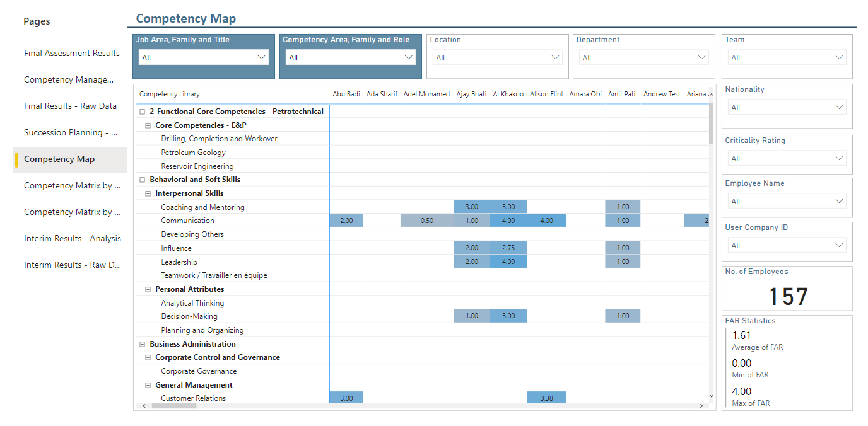868x426 pixels.
Task: Open Interim Results - Analysis page
Action: click(x=73, y=239)
